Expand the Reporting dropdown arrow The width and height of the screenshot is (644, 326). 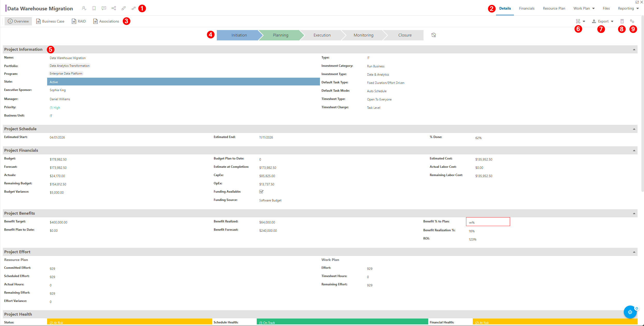coord(638,9)
